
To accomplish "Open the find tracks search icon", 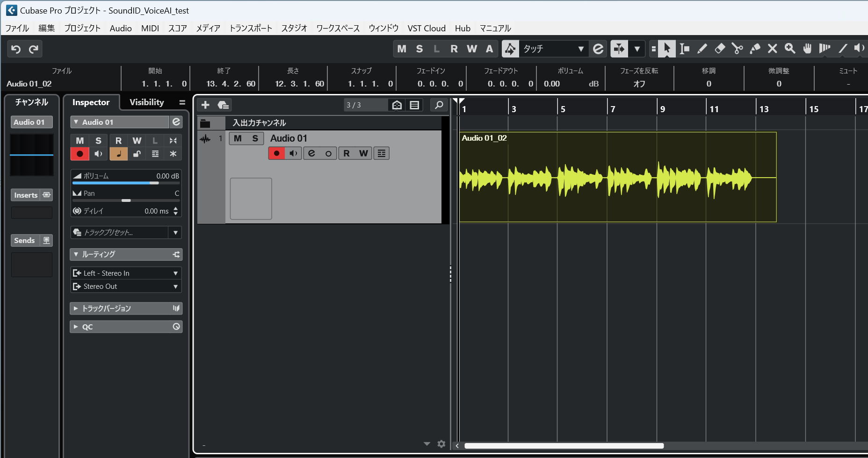I will pos(439,105).
